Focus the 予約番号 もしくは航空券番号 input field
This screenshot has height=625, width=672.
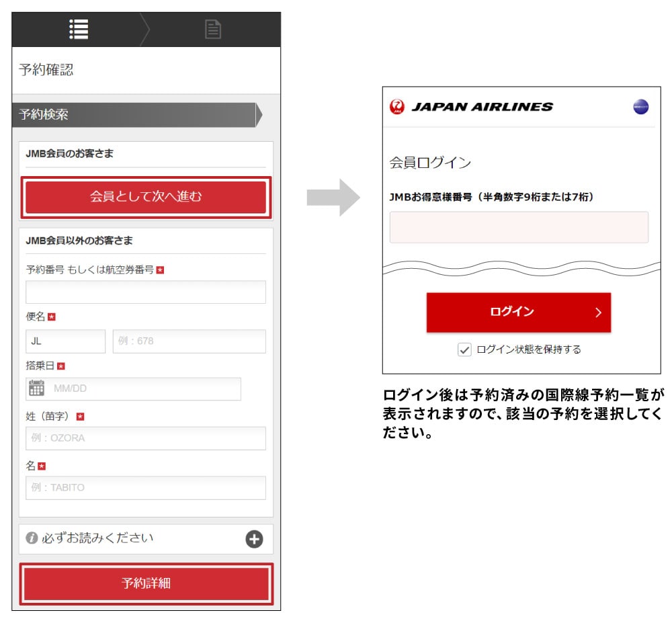146,292
